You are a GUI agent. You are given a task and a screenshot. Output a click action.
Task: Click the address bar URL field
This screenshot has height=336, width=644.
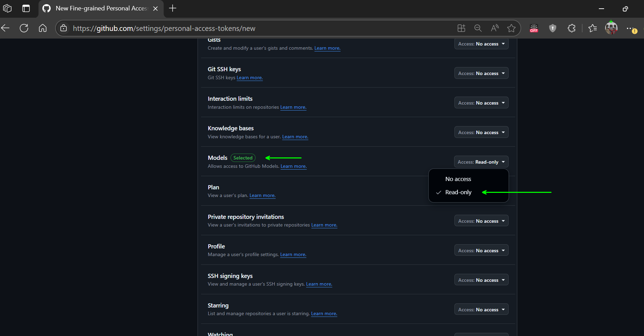tap(257, 28)
